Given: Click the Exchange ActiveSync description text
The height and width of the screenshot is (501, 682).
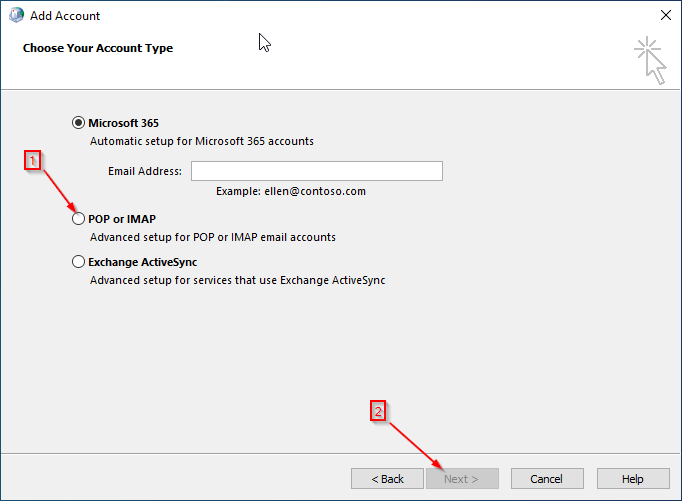Looking at the screenshot, I should click(x=237, y=280).
